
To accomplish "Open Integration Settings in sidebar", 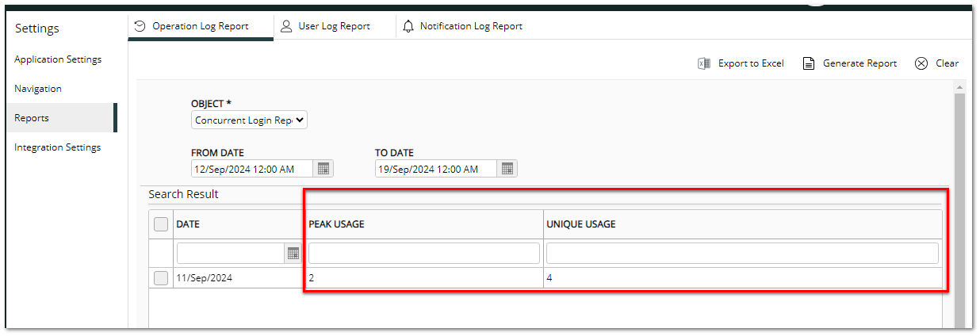I will 57,147.
